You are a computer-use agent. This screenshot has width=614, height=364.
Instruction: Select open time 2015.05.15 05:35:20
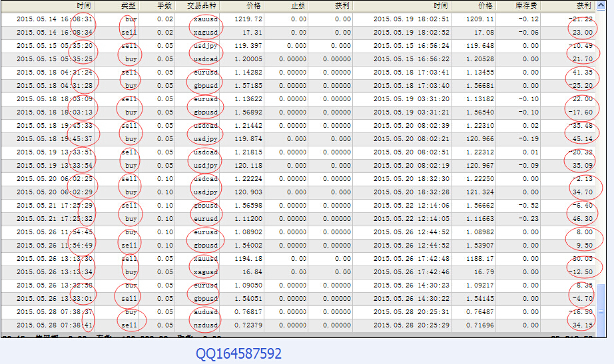[x=55, y=46]
